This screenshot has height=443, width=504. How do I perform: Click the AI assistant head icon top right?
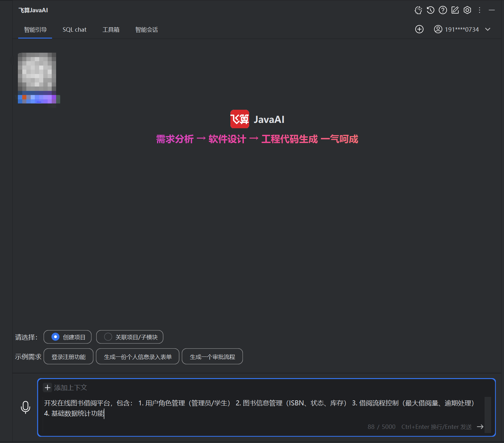tap(418, 10)
